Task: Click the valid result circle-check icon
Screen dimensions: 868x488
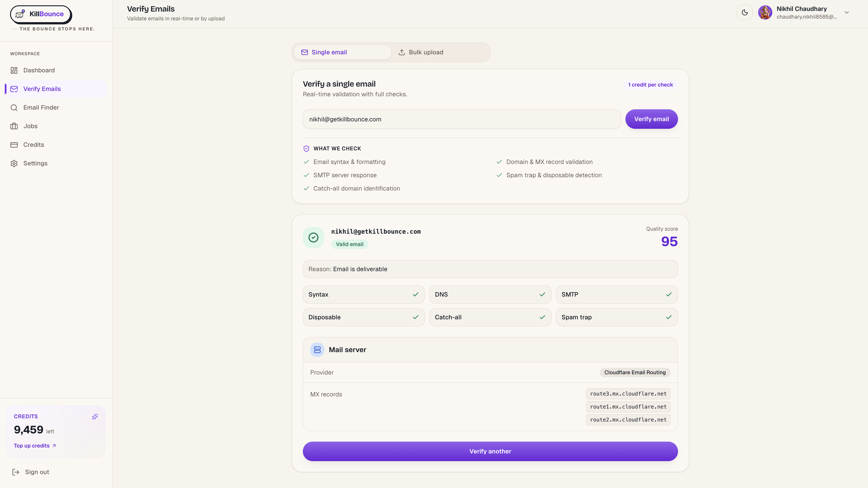Action: point(313,238)
